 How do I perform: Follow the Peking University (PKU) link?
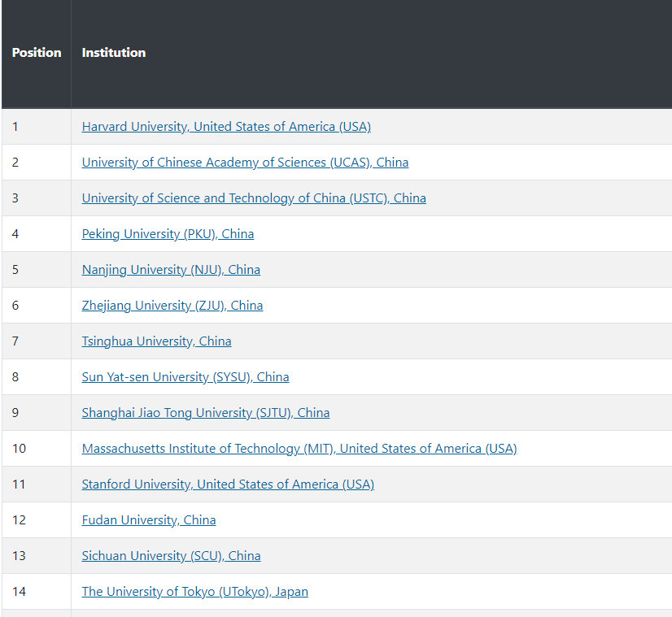click(x=168, y=234)
